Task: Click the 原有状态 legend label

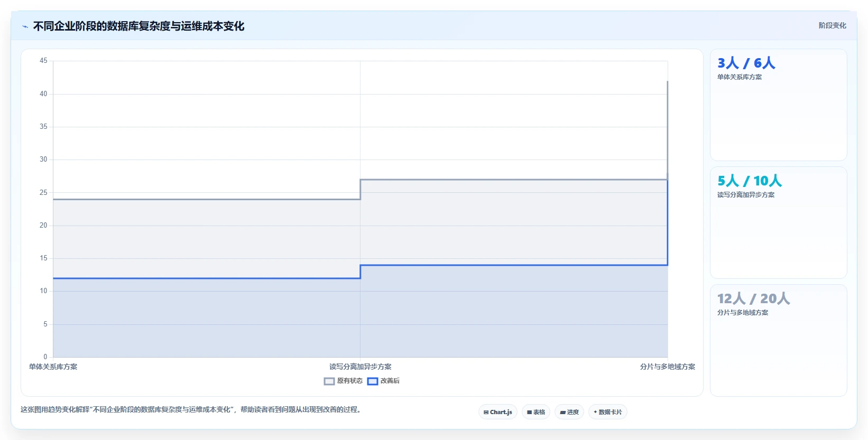Action: [350, 381]
